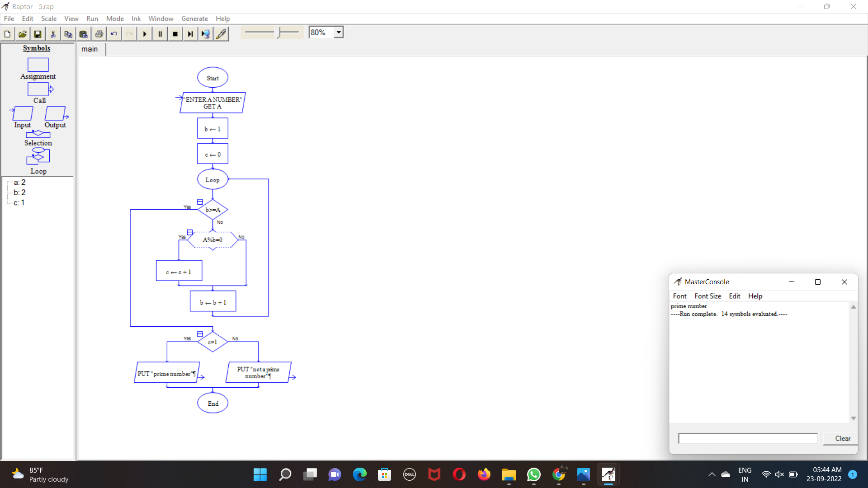
Task: Select the Input symbol
Action: click(x=22, y=113)
